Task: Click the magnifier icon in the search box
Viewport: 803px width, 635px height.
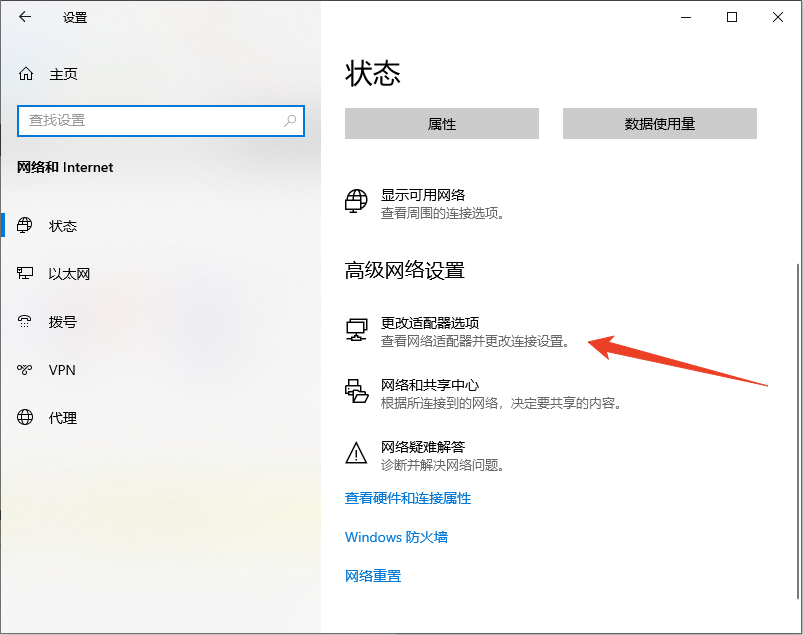Action: [292, 121]
